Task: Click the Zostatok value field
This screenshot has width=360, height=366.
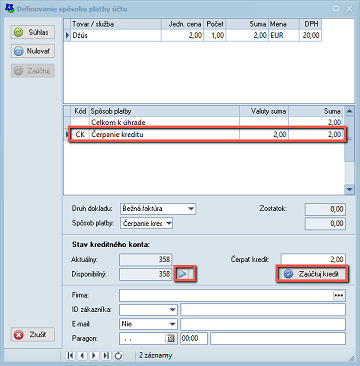Action: coord(325,210)
